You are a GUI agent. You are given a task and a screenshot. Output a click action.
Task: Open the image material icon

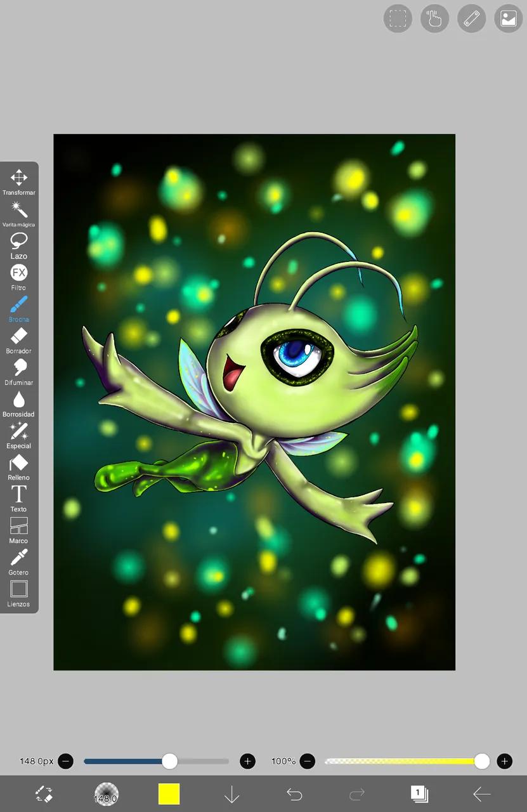click(509, 18)
